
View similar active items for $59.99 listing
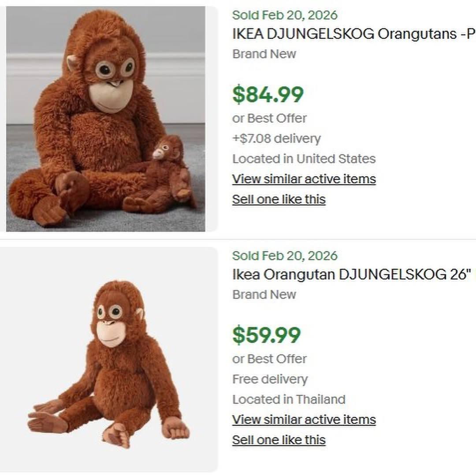click(x=304, y=420)
